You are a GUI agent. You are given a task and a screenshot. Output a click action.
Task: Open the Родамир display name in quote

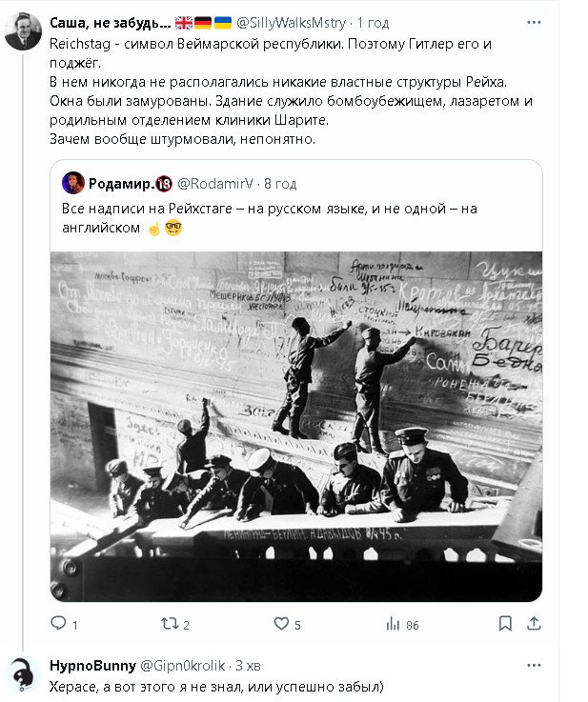coord(120,183)
